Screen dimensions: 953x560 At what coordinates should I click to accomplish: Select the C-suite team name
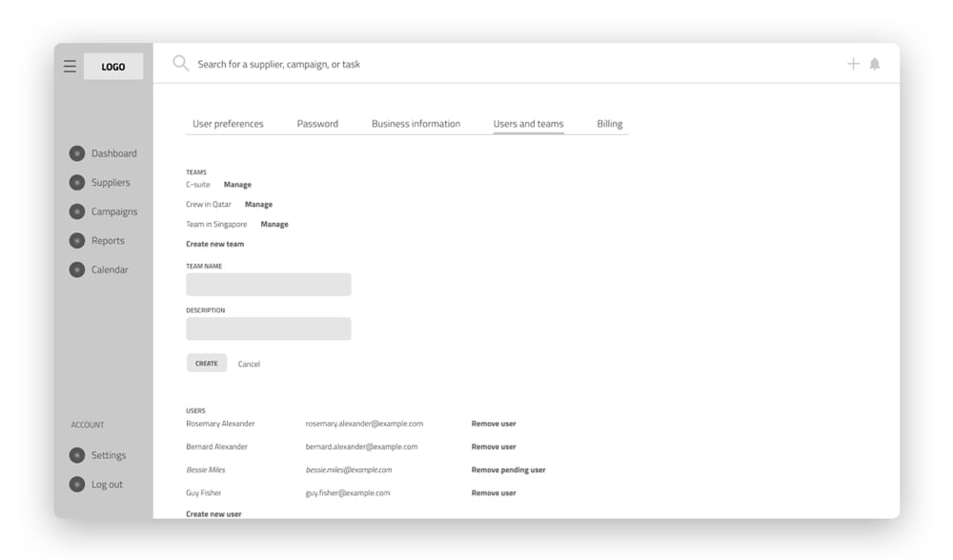tap(198, 185)
